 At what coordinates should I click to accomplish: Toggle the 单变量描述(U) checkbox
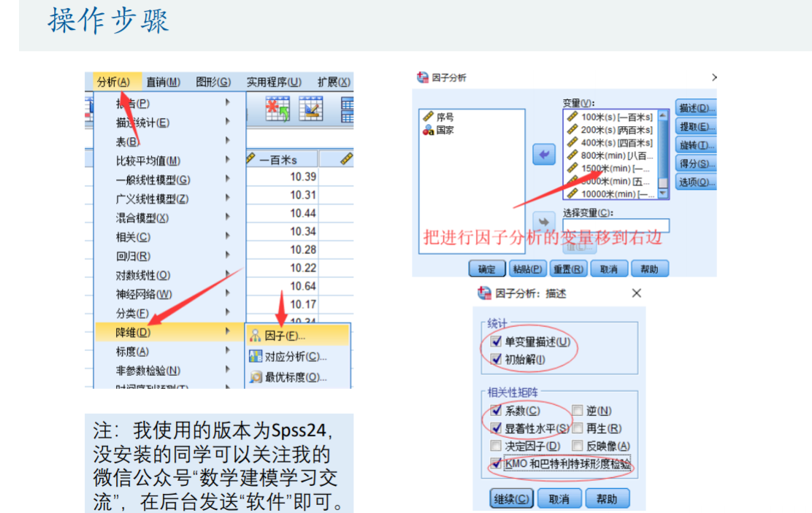pyautogui.click(x=497, y=342)
